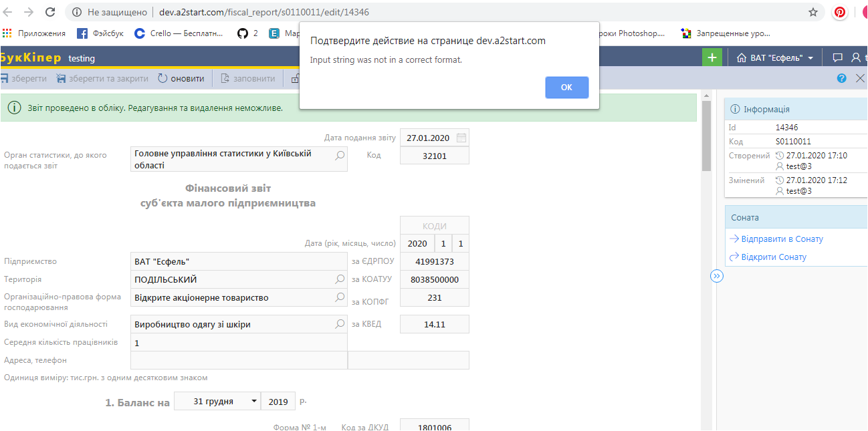Click the Не защищено site info icon

76,12
